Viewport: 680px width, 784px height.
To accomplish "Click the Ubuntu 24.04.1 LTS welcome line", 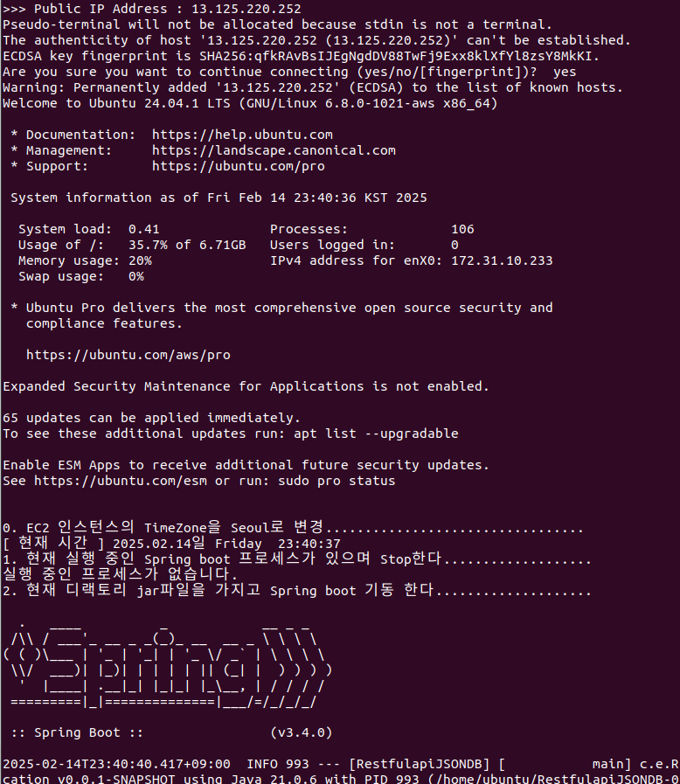I will pos(250,103).
